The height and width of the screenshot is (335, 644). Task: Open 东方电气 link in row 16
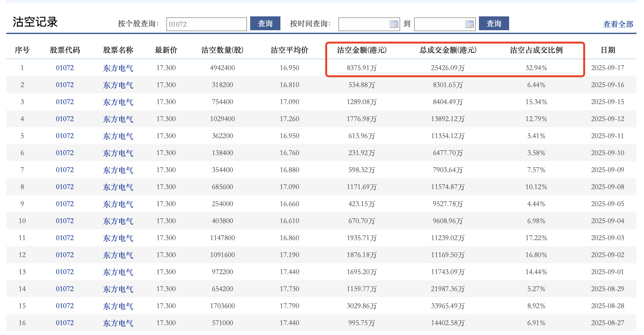click(x=118, y=323)
